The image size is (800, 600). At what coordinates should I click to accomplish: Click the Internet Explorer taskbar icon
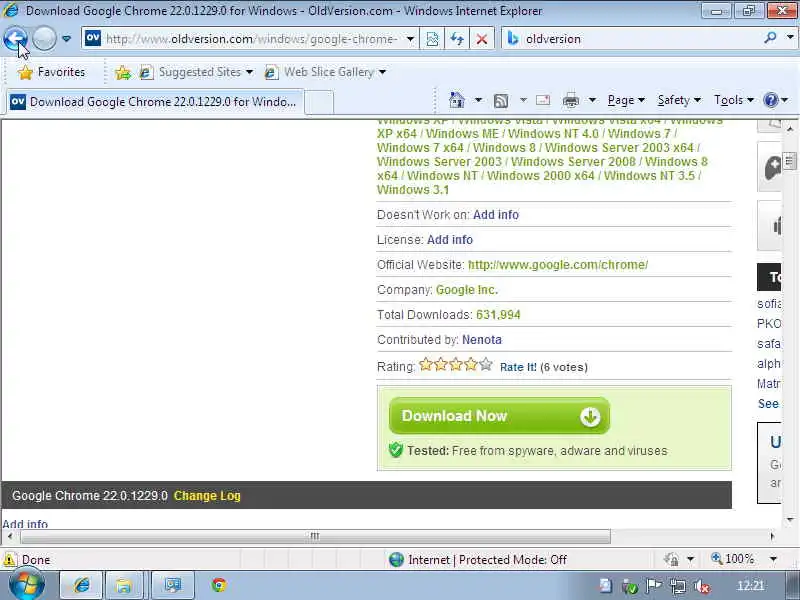point(82,585)
